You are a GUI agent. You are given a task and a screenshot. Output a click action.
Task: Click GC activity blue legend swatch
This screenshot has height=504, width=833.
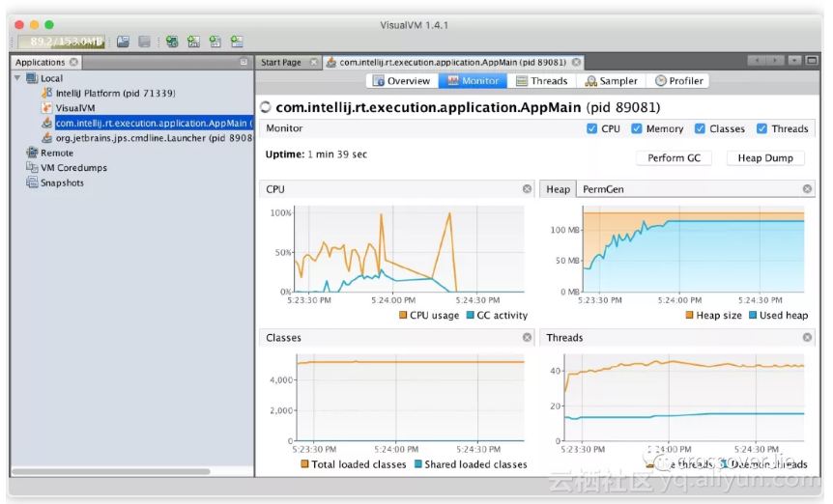coord(471,315)
